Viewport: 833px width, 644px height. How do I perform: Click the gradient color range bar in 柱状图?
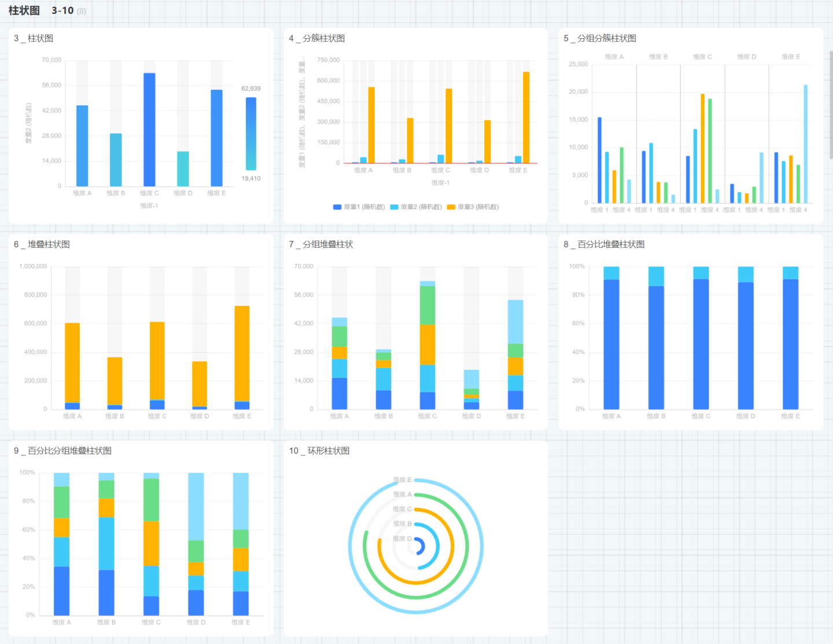[x=251, y=134]
